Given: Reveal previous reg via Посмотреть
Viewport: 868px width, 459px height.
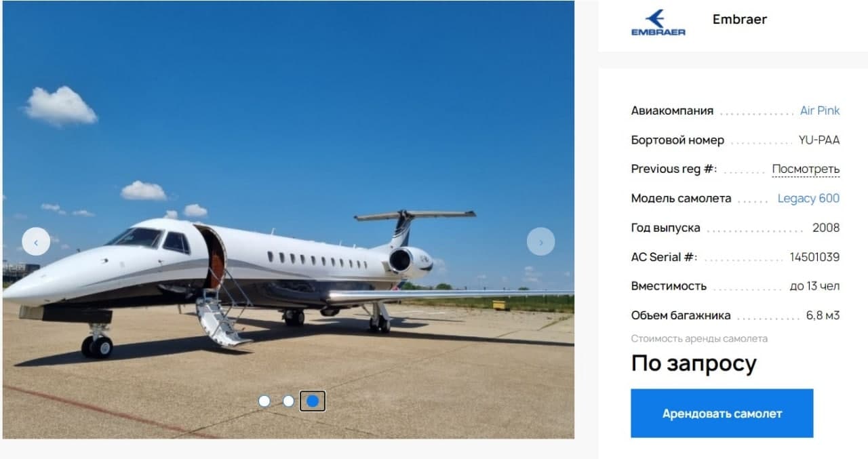Looking at the screenshot, I should pyautogui.click(x=806, y=169).
